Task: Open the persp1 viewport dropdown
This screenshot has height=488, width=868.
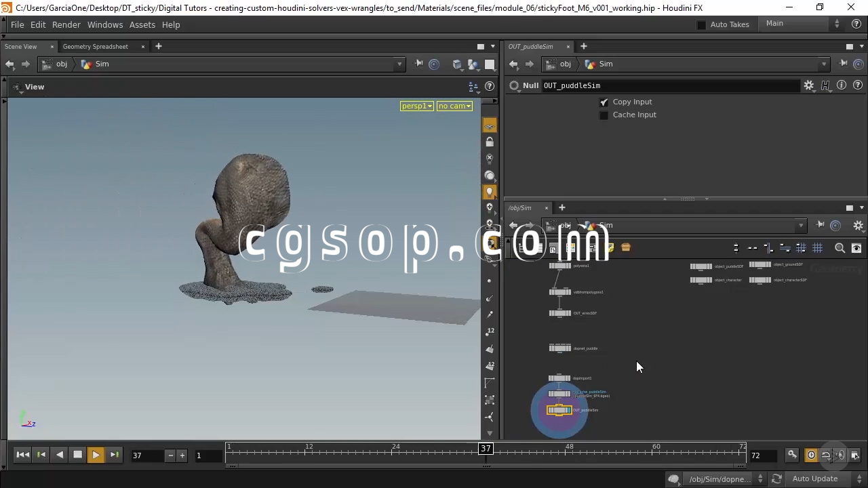Action: point(416,106)
